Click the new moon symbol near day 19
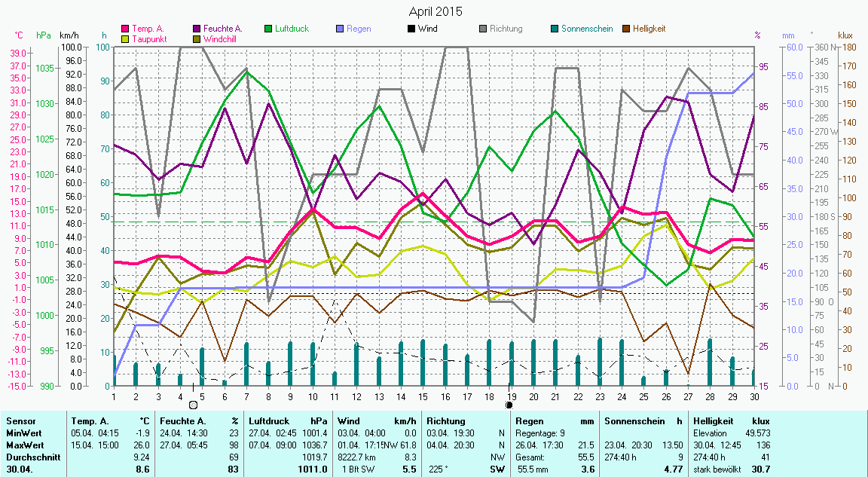This screenshot has height=477, width=868. pyautogui.click(x=509, y=405)
